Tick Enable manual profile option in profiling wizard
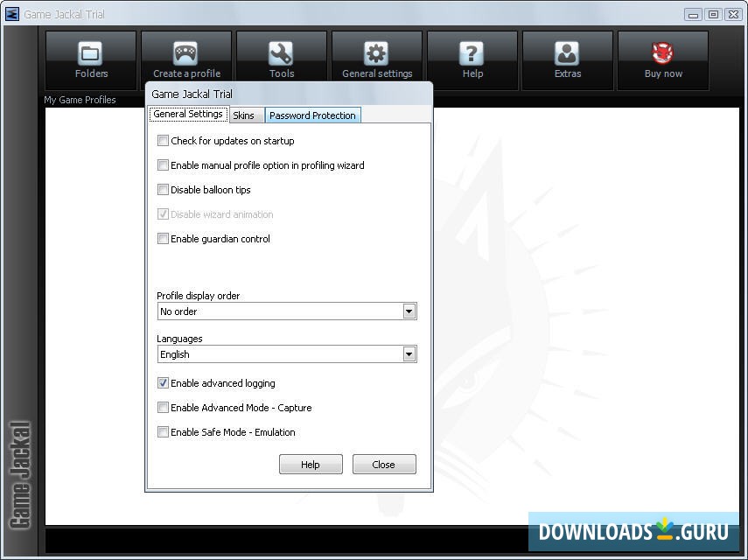This screenshot has height=560, width=748. (x=163, y=165)
